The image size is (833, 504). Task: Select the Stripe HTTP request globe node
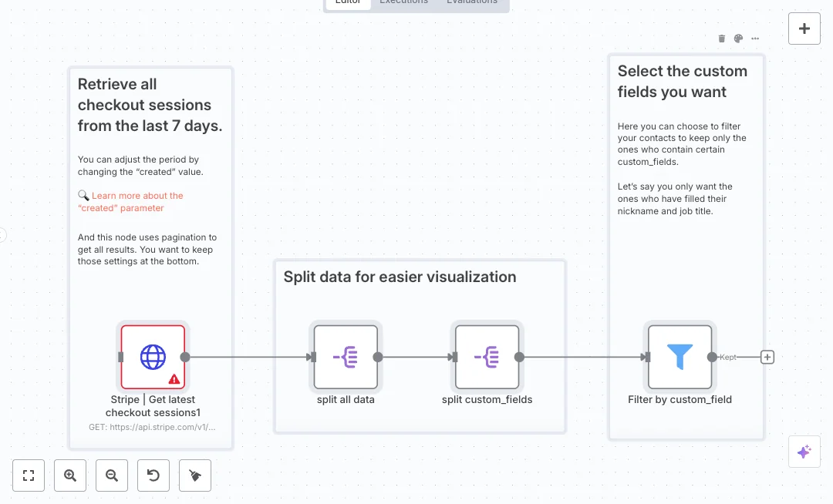153,357
